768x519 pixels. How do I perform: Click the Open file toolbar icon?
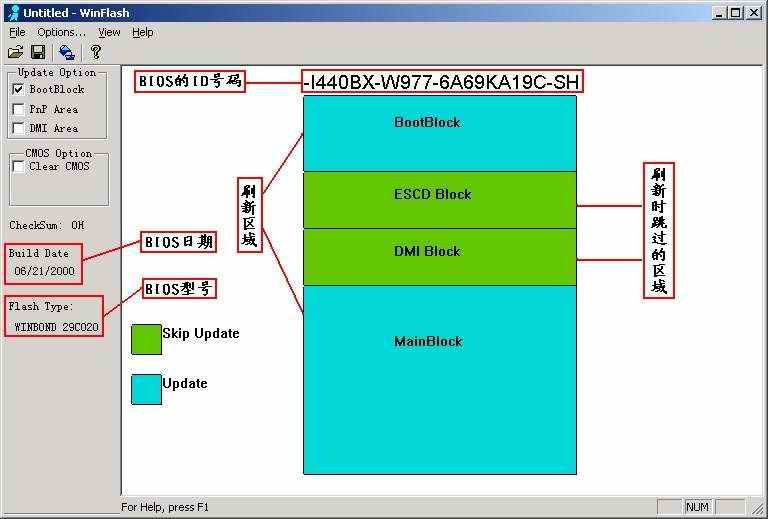tap(15, 52)
